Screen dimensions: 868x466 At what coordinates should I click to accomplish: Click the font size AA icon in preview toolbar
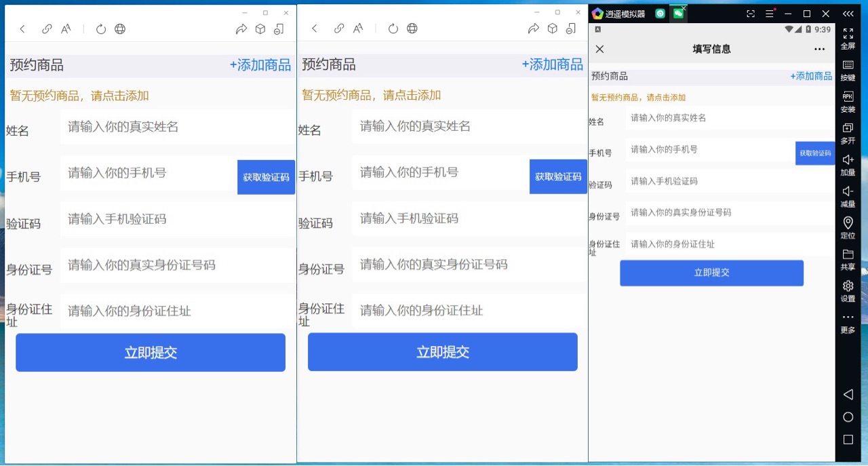coord(66,29)
